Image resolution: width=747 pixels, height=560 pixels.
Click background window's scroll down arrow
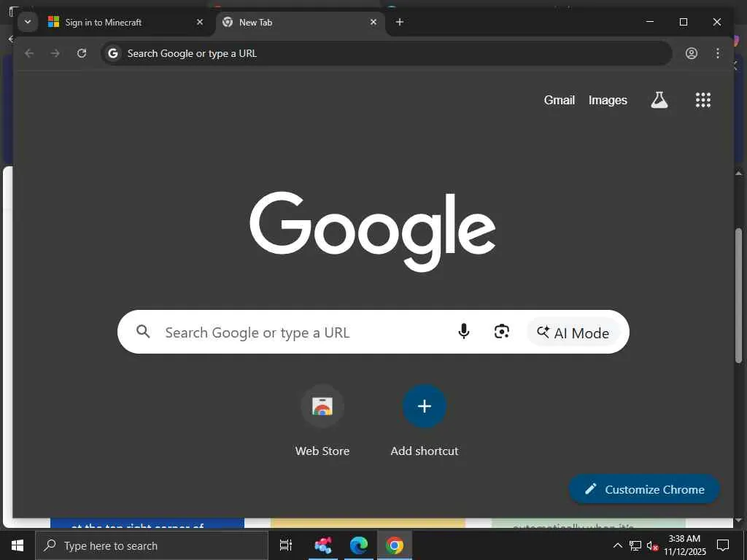(x=739, y=521)
